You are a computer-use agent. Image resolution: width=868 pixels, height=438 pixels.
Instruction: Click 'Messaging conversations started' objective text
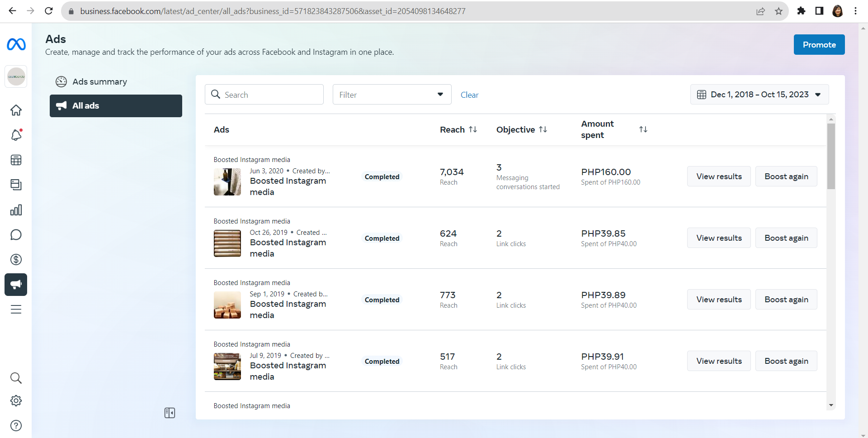pos(528,182)
